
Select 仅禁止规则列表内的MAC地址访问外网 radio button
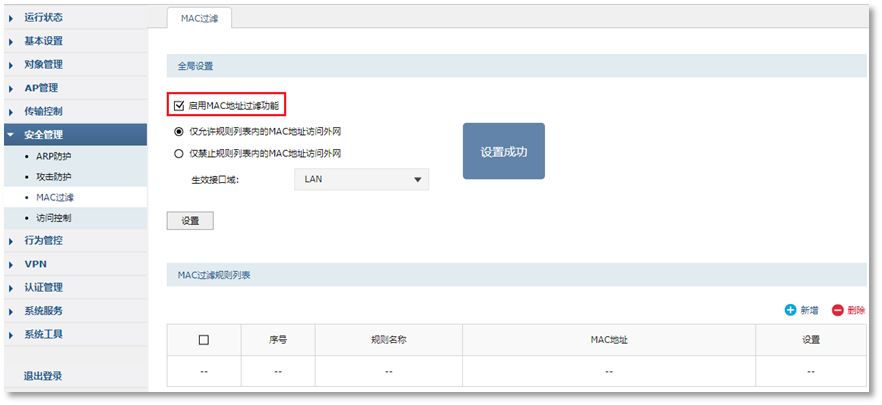[x=179, y=153]
